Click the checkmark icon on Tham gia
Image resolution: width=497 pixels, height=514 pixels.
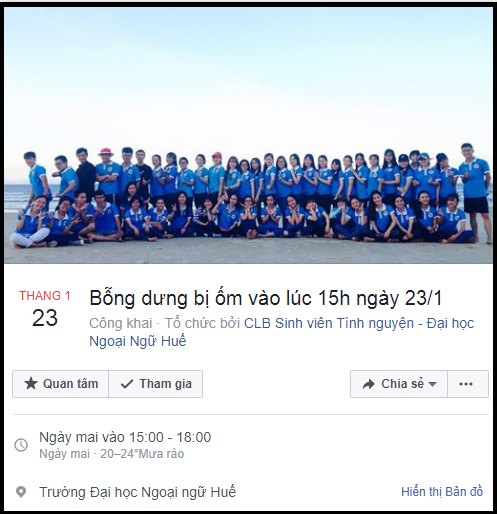(127, 384)
